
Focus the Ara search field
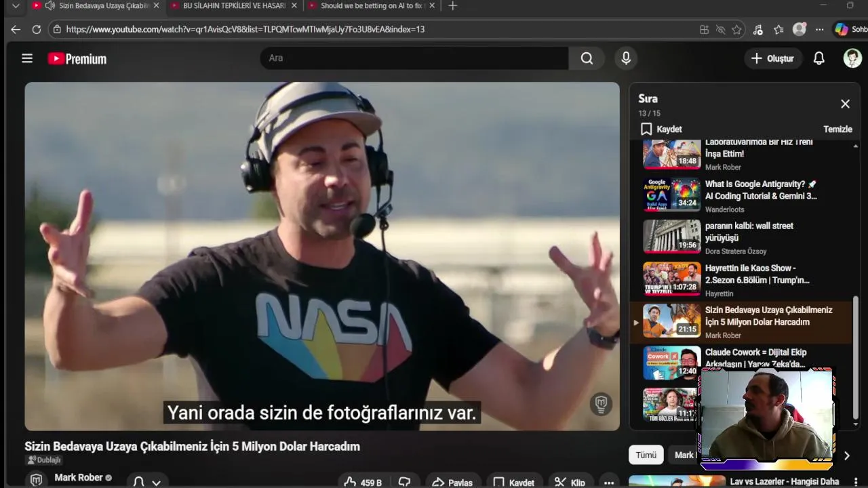414,58
